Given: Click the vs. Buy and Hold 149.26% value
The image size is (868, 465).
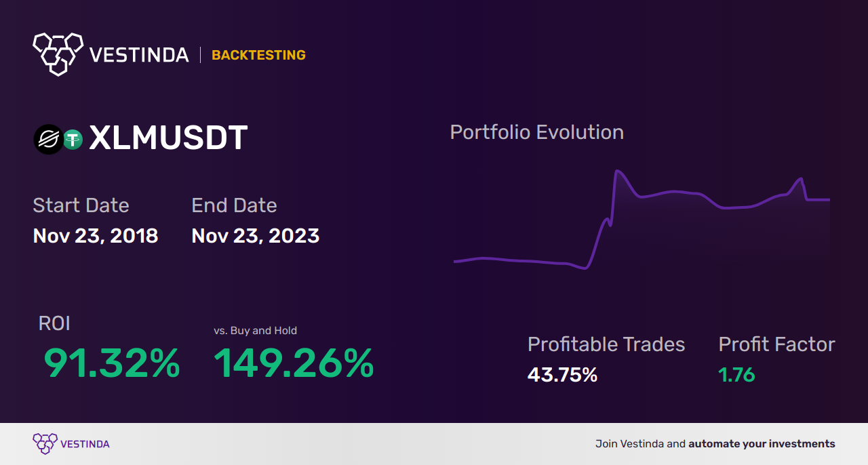Looking at the screenshot, I should (x=294, y=363).
